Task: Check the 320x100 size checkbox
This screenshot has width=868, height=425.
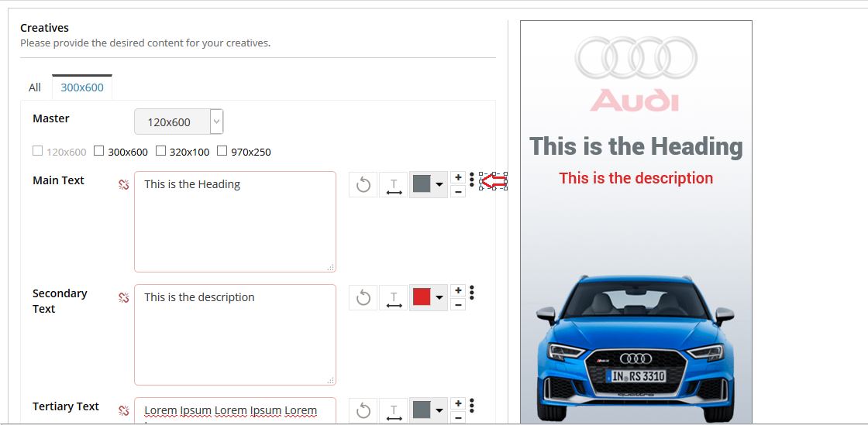Action: [x=160, y=150]
